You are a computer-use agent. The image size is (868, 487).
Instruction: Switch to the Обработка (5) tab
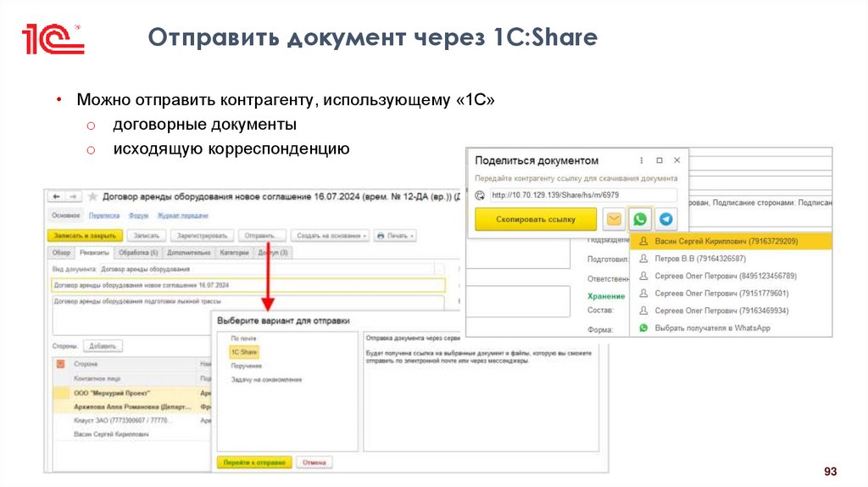tap(138, 253)
